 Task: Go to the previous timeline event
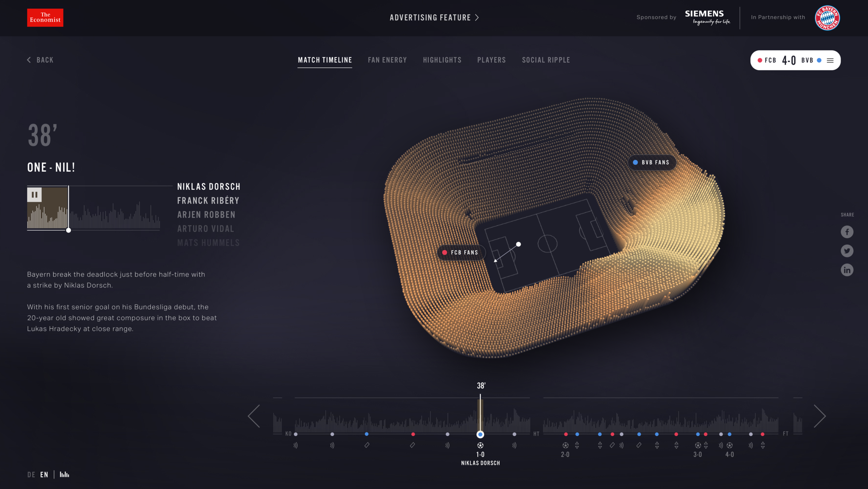coord(254,416)
